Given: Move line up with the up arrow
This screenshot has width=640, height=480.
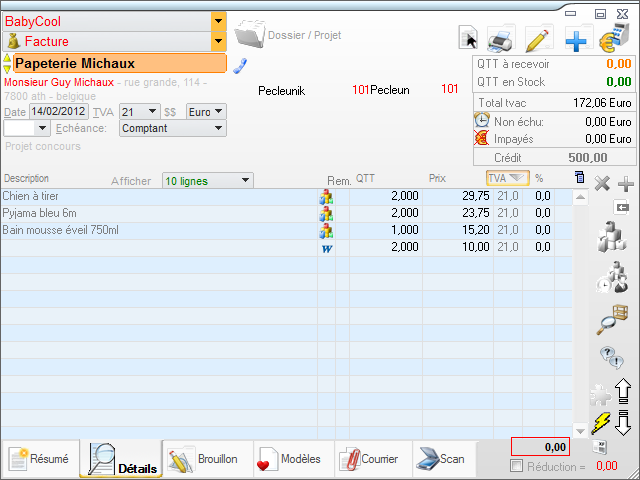Looking at the screenshot, I should coord(622,390).
